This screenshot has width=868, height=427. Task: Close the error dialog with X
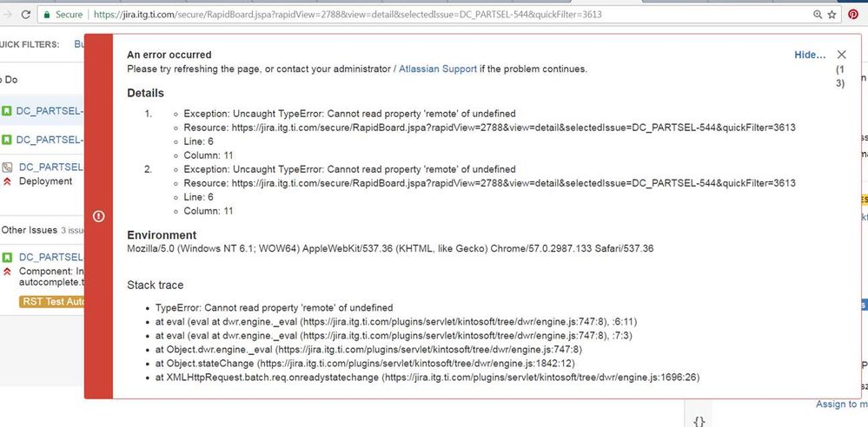[841, 54]
